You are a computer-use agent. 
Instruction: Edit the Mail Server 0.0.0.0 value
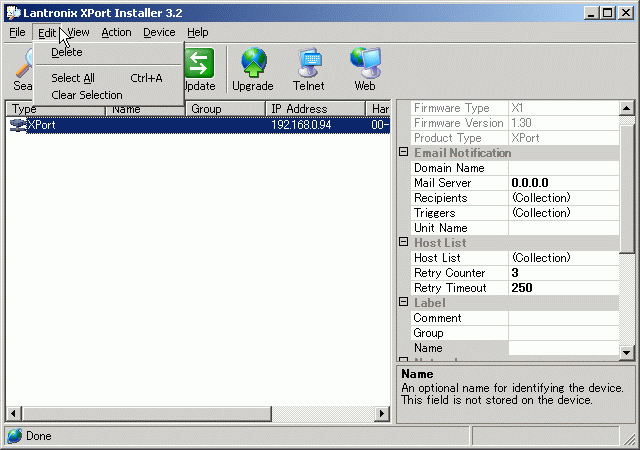pyautogui.click(x=564, y=183)
